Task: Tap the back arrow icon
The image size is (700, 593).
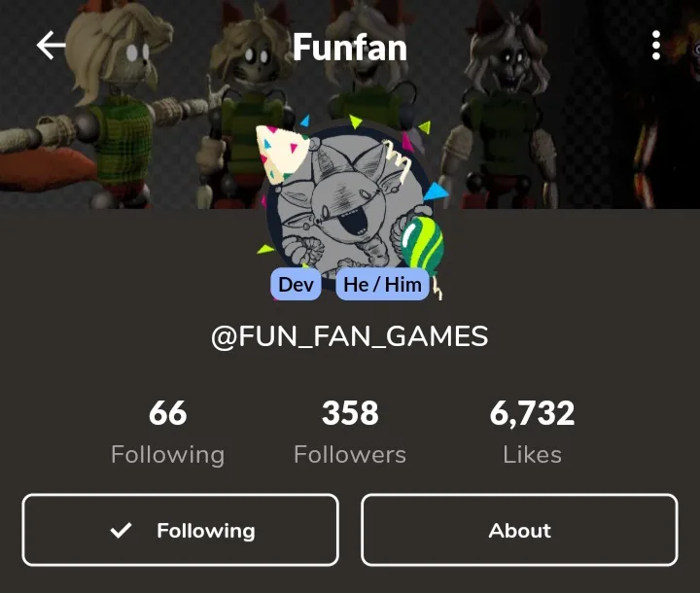Action: 51,45
